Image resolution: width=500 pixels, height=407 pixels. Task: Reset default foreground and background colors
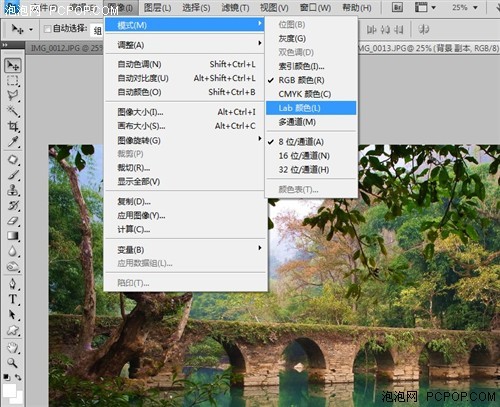(6, 377)
